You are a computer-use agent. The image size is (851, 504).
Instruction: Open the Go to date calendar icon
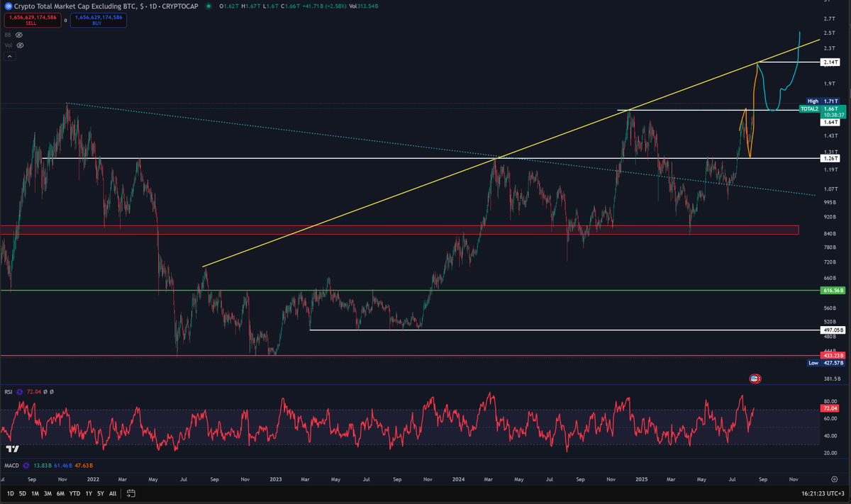[x=131, y=493]
